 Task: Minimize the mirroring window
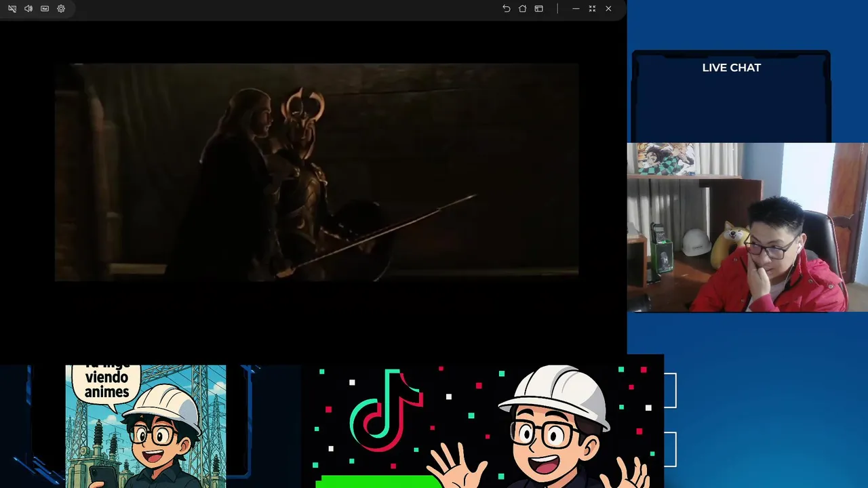pyautogui.click(x=576, y=9)
